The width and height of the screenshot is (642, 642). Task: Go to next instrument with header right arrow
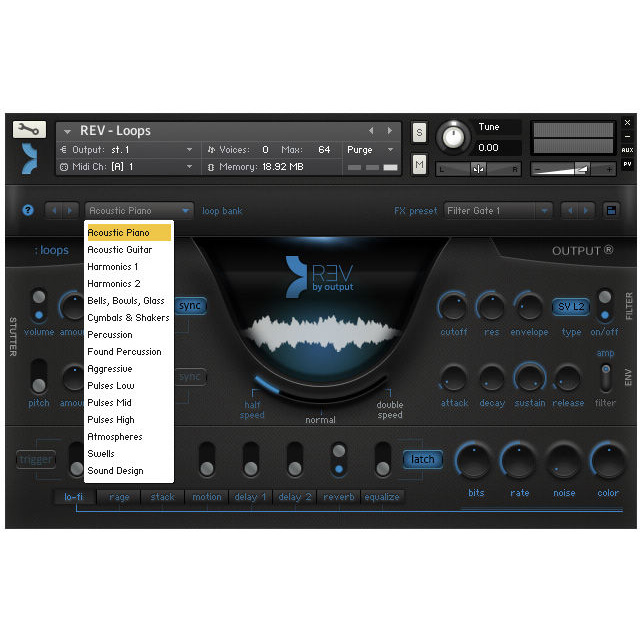click(389, 131)
